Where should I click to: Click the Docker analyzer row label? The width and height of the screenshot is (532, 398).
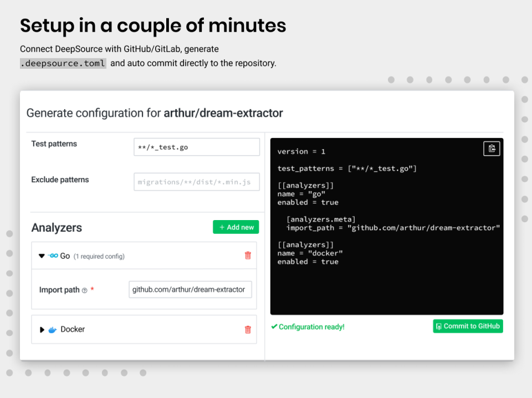point(73,329)
